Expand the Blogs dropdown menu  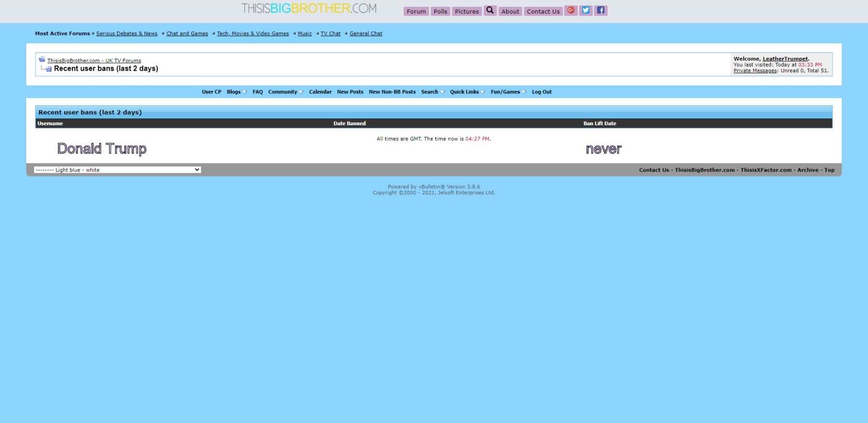tap(236, 92)
